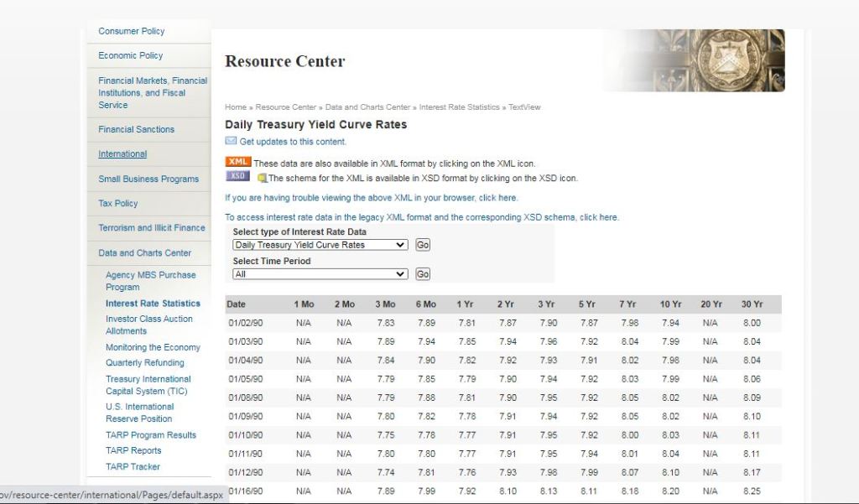Viewport: 859px width, 504px height.
Task: Click the Home breadcrumb link
Action: tap(236, 107)
